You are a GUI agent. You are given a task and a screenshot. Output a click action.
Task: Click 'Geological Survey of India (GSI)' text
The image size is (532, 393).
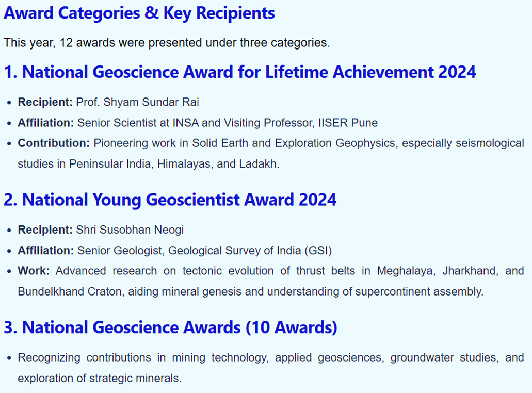point(250,251)
